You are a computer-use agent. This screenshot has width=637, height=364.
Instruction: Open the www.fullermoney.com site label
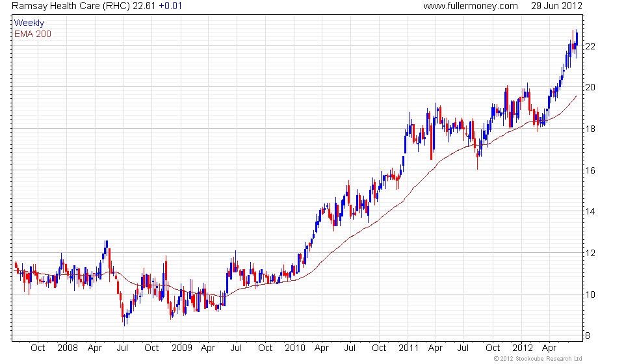coord(471,6)
